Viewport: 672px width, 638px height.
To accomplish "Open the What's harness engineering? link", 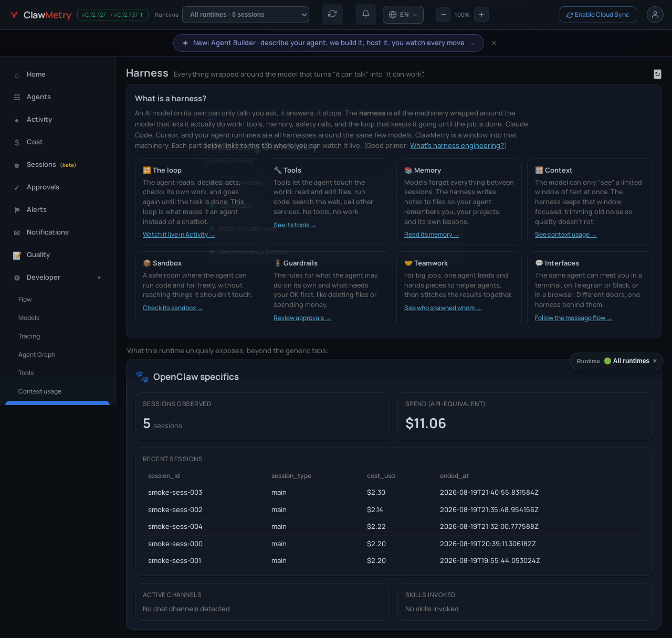I will pos(457,146).
